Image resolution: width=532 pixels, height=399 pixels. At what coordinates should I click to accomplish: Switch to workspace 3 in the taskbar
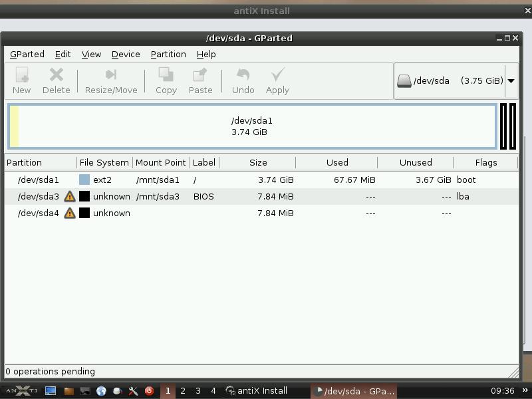click(x=198, y=391)
